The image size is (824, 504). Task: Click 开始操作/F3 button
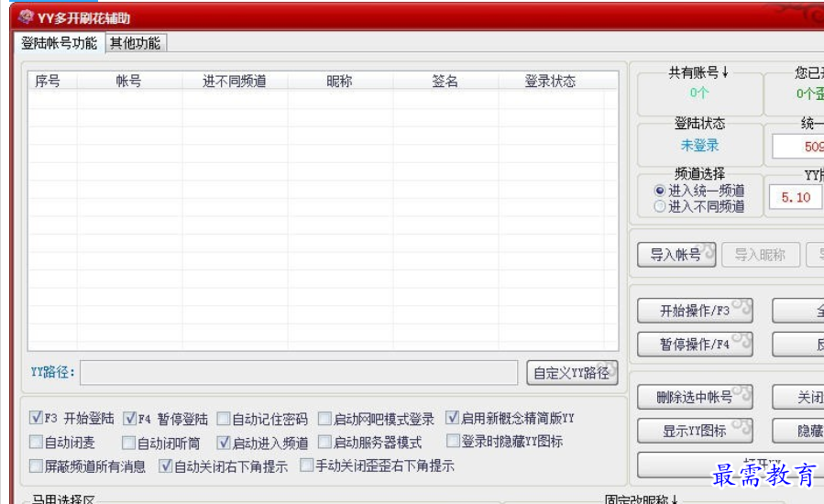[x=695, y=311]
